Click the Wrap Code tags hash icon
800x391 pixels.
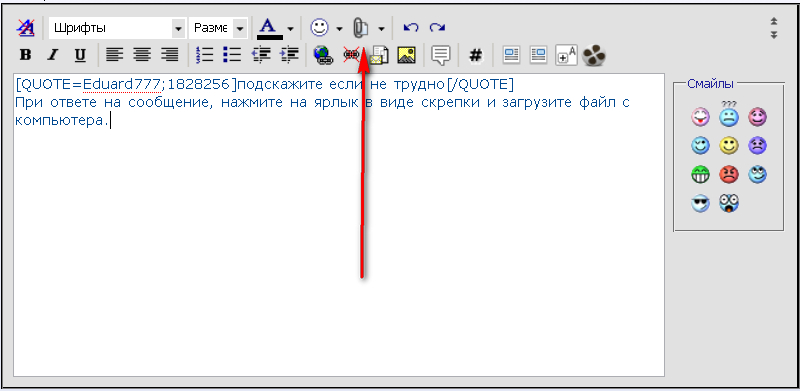[476, 55]
